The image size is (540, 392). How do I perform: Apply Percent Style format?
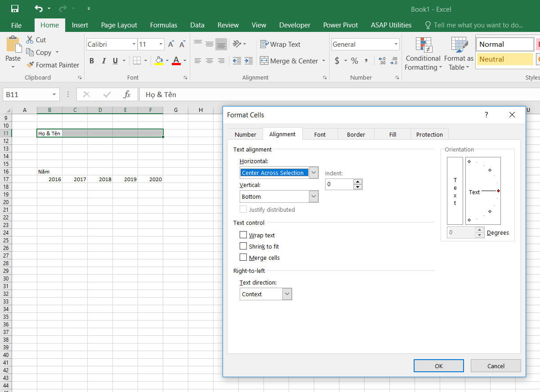point(355,61)
